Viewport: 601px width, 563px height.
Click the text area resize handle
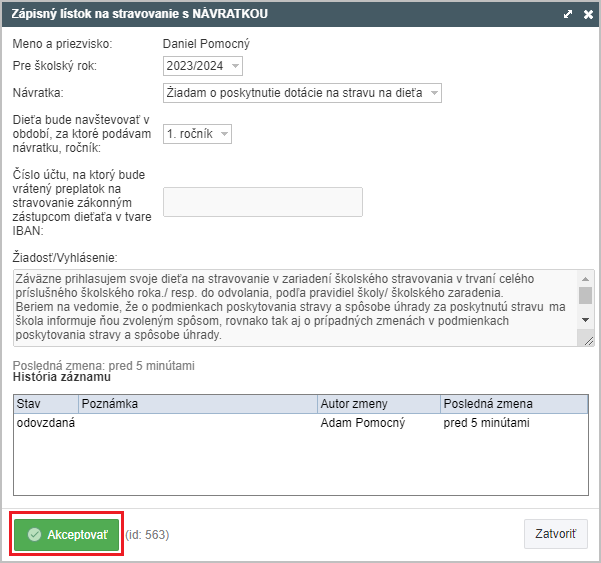[x=589, y=341]
